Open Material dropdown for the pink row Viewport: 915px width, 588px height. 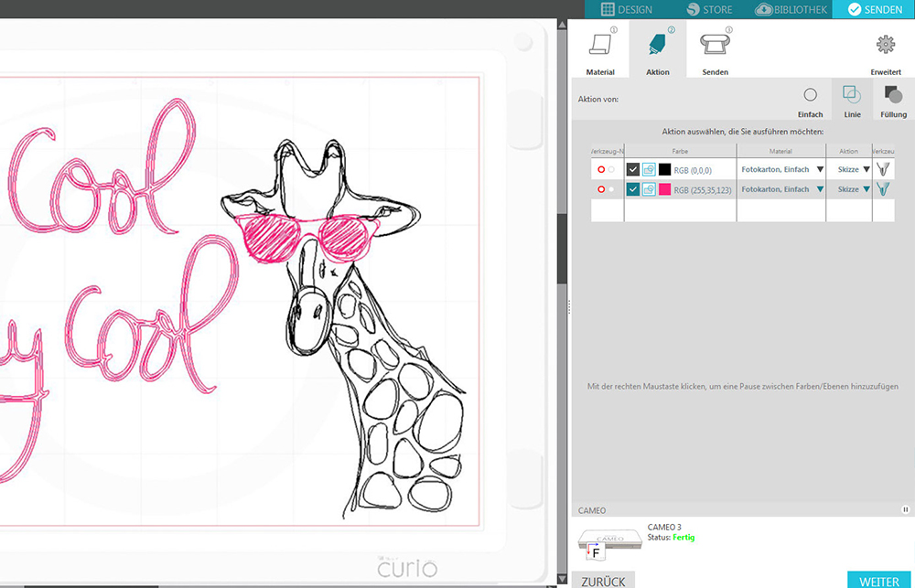point(820,189)
